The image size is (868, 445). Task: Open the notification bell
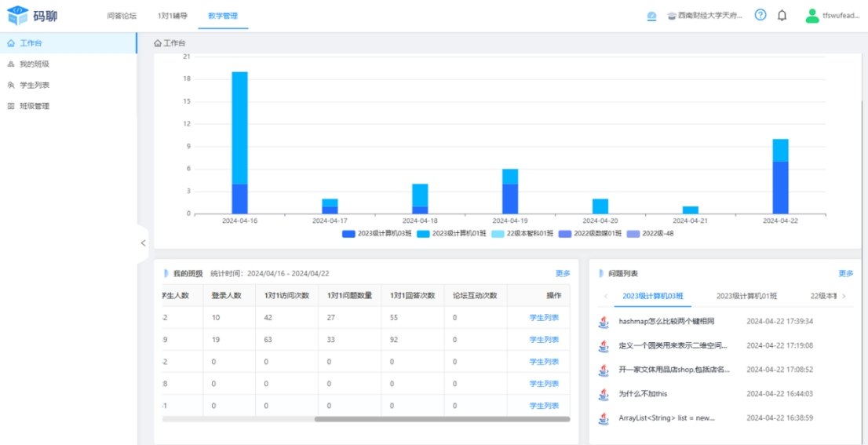click(x=782, y=16)
